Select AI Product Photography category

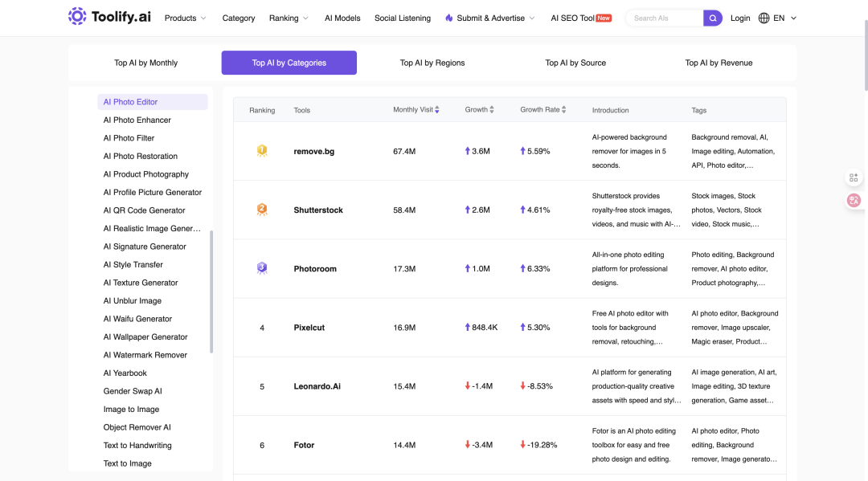[145, 174]
